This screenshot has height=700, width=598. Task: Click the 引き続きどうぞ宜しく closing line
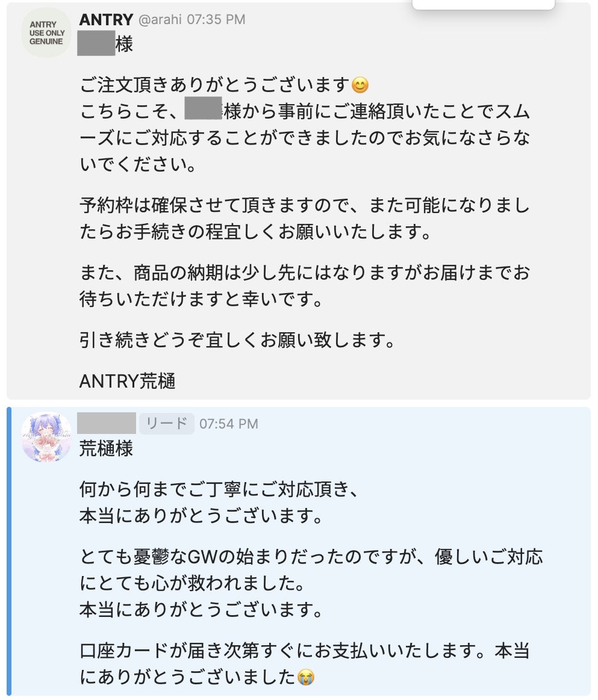(238, 341)
